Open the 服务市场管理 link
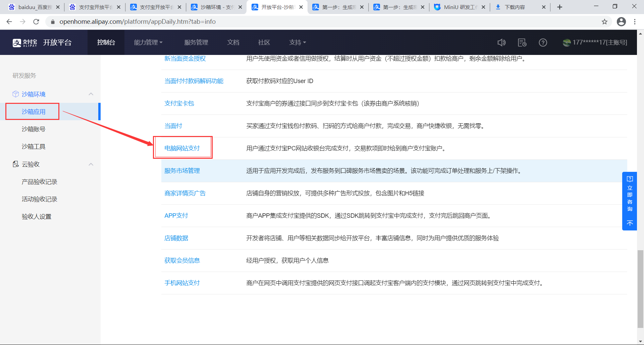Image resolution: width=644 pixels, height=345 pixels. [182, 171]
